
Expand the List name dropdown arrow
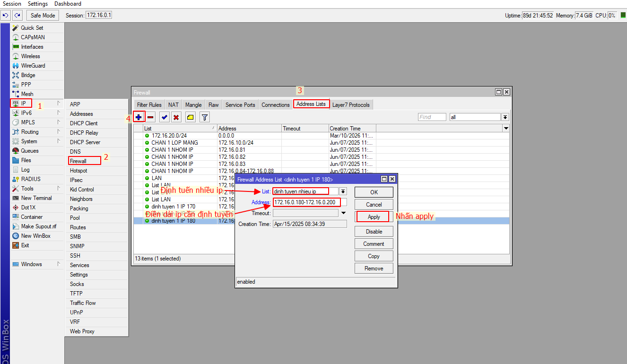click(343, 191)
